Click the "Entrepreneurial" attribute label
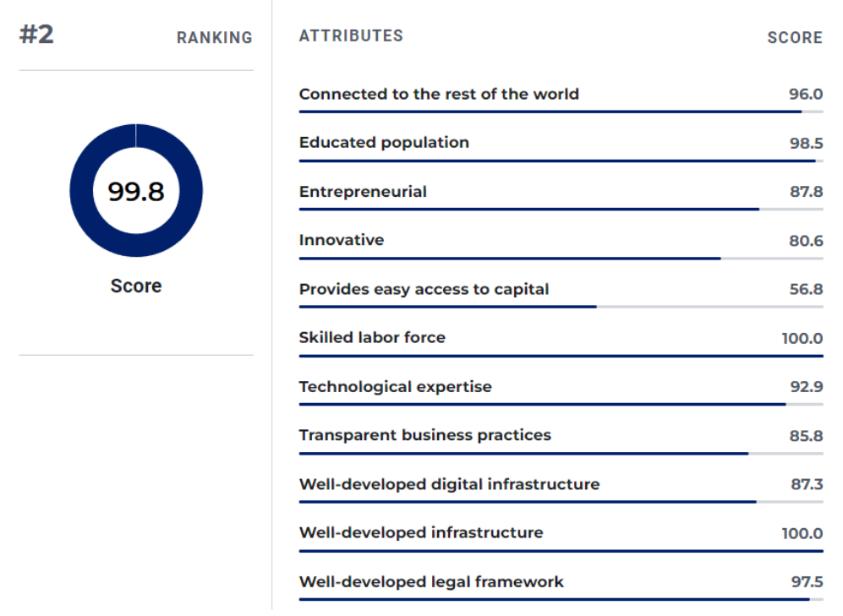The height and width of the screenshot is (616, 843). point(363,192)
